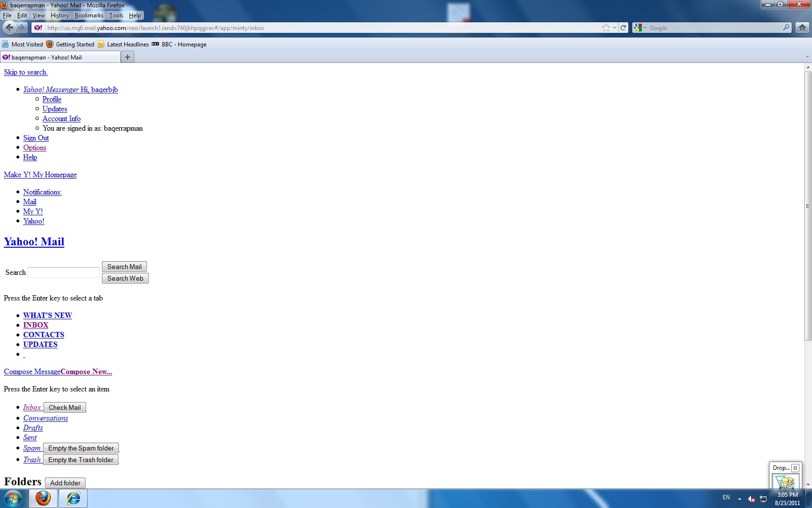This screenshot has width=812, height=508.
Task: Click the Drop basket widget image
Action: [x=785, y=482]
